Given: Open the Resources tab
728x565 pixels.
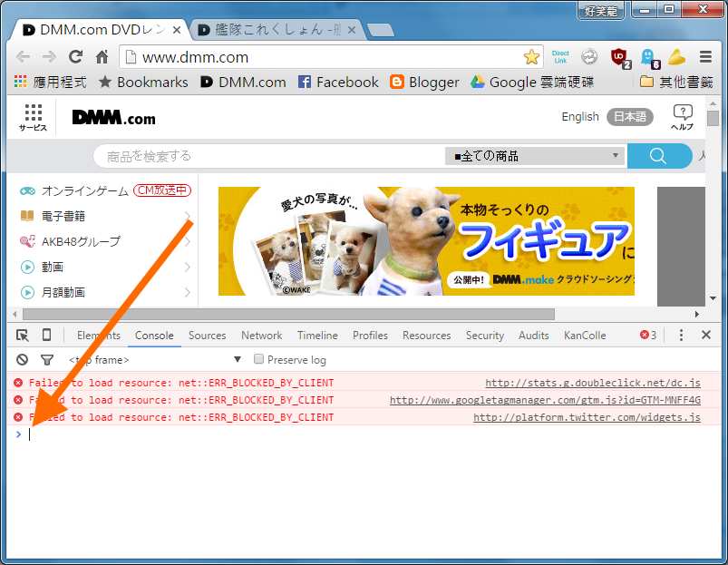Looking at the screenshot, I should [427, 336].
